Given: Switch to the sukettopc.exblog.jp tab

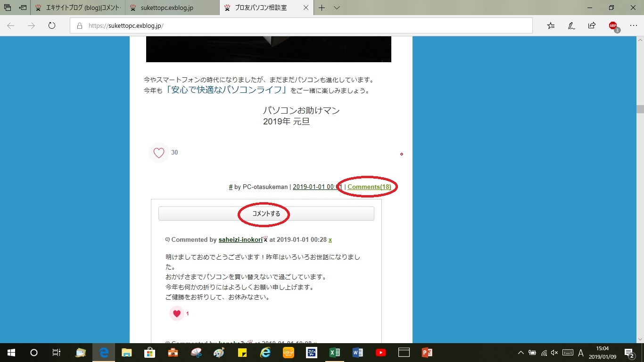Looking at the screenshot, I should (173, 8).
